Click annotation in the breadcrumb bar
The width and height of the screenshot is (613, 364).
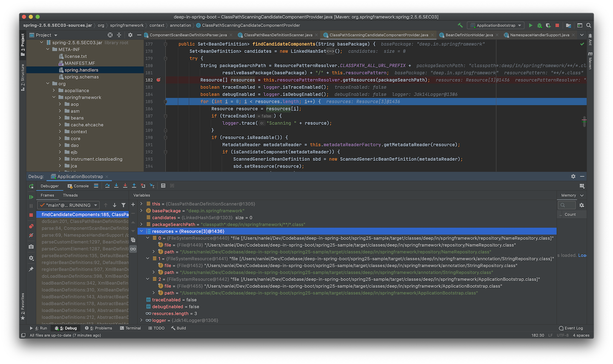pos(180,26)
